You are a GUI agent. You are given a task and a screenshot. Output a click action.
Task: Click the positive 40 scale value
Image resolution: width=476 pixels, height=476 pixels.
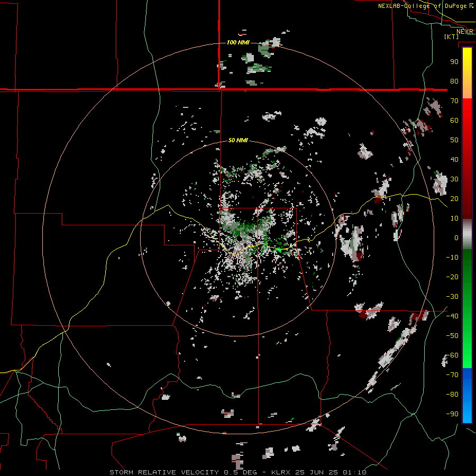tap(454, 159)
